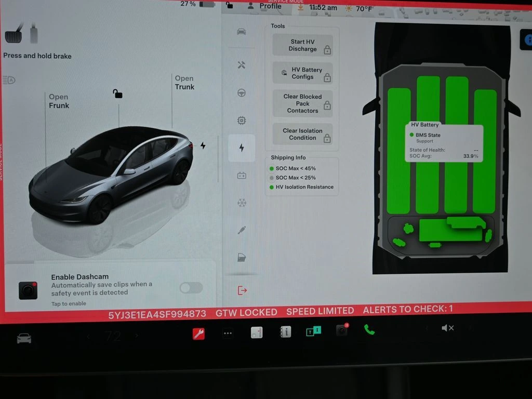Open the wrench and screwdriver tools section
Image resolution: width=532 pixels, height=399 pixels.
pos(242,65)
